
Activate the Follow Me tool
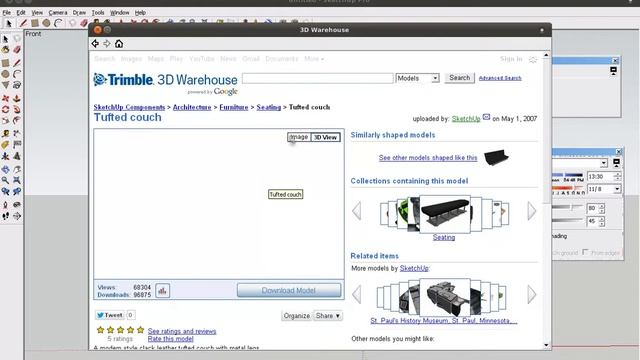point(17,109)
